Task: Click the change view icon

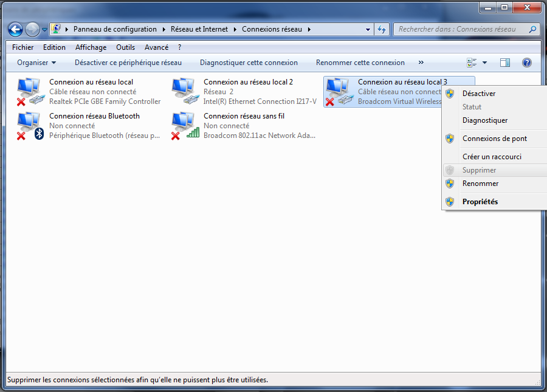Action: (x=472, y=63)
